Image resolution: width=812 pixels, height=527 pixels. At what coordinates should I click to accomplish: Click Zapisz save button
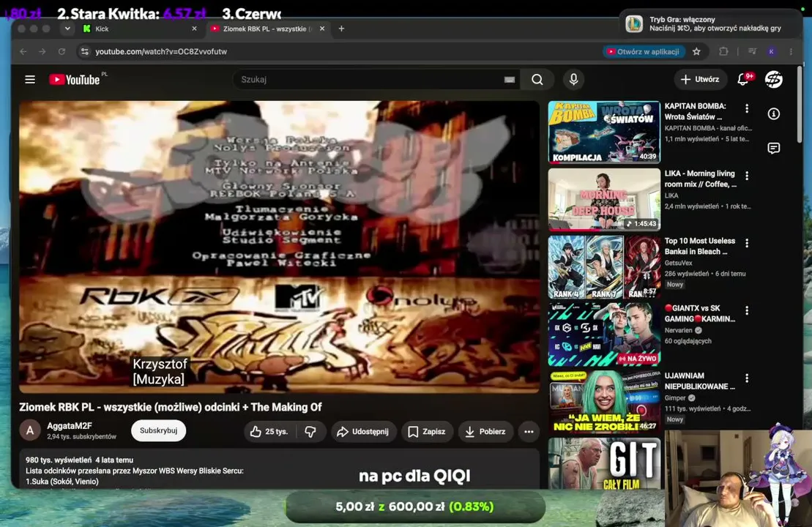coord(427,431)
